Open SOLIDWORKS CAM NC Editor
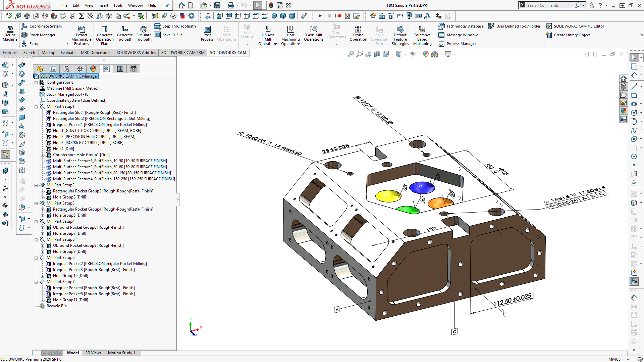The image size is (644, 362). [575, 26]
